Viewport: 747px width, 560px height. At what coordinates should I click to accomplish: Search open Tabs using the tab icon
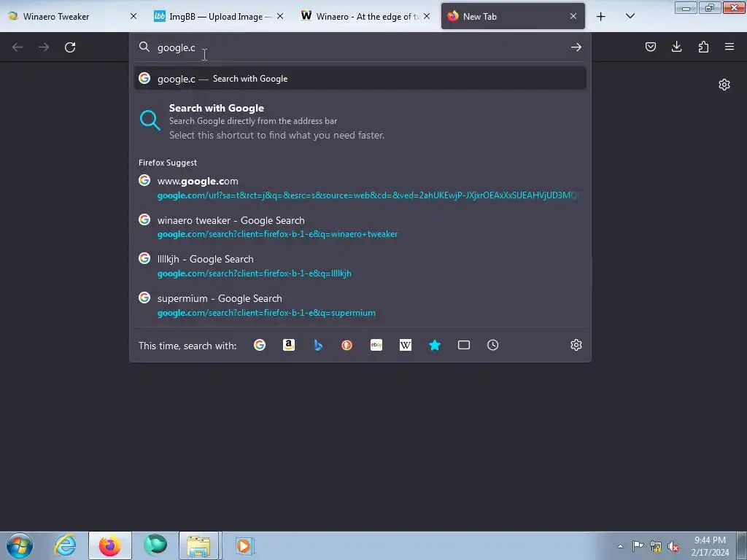tap(463, 345)
